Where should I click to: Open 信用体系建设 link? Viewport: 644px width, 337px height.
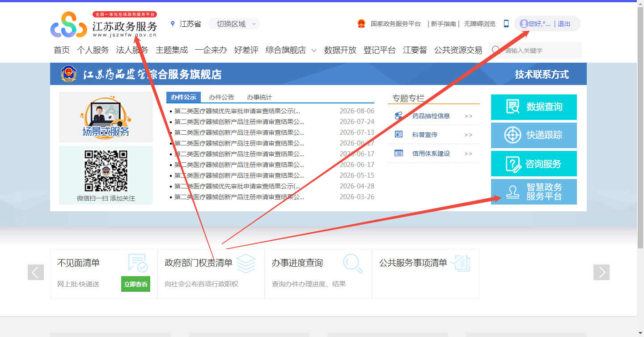click(x=431, y=154)
